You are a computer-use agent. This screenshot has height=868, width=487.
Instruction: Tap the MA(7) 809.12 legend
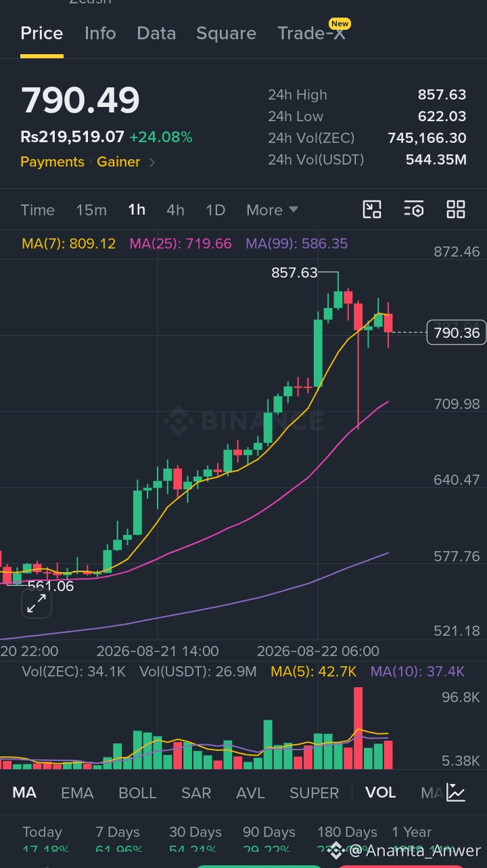click(69, 244)
